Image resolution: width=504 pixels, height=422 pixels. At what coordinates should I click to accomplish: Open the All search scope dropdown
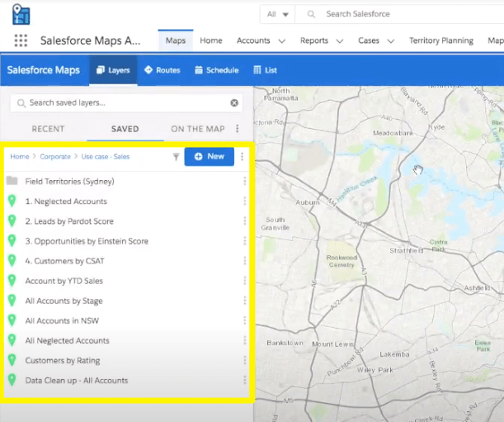coord(277,14)
